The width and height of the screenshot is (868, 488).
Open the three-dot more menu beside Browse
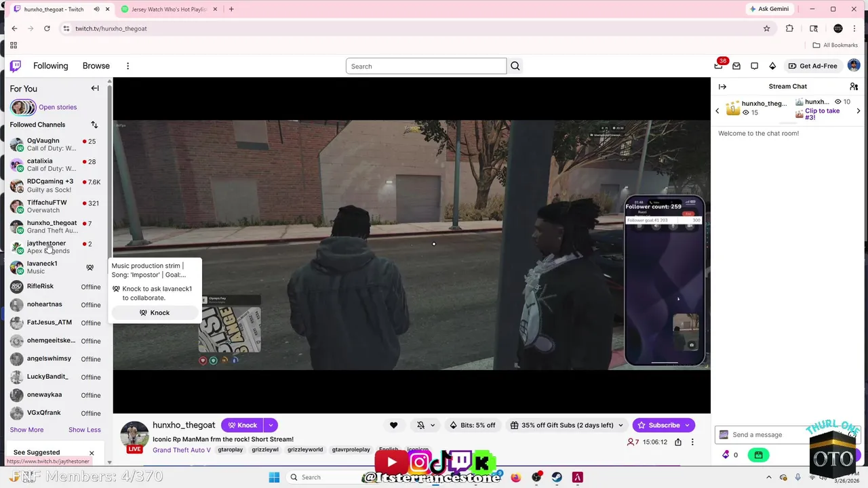tap(127, 66)
